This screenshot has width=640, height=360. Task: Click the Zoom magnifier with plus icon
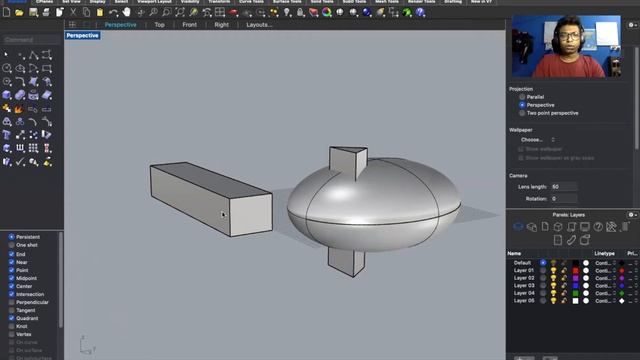click(x=153, y=13)
